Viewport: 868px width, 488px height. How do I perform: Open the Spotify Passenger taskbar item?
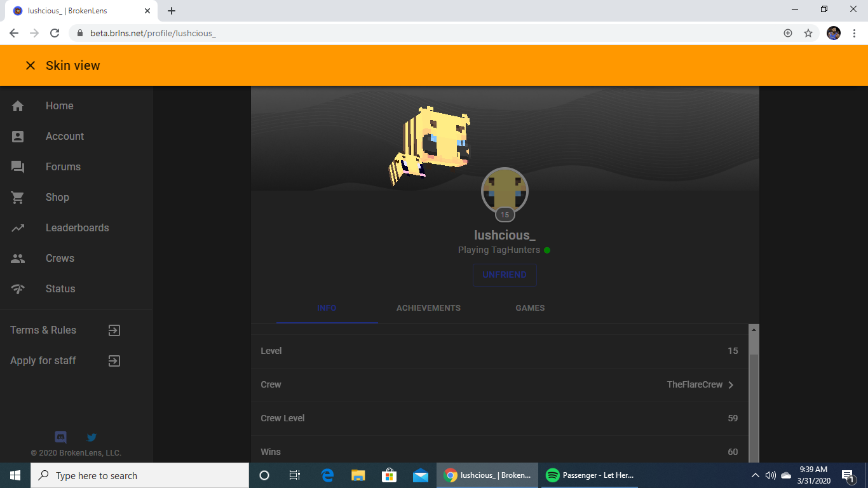point(590,475)
